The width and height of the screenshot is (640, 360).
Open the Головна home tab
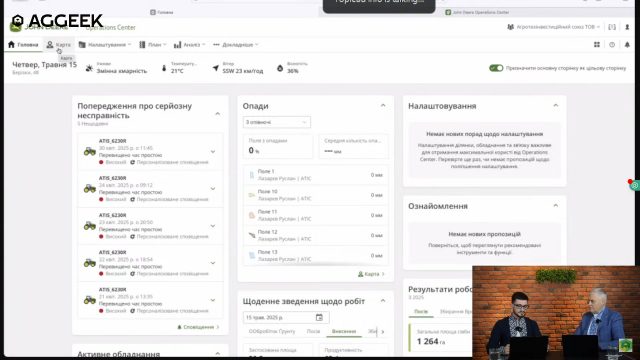(x=23, y=44)
